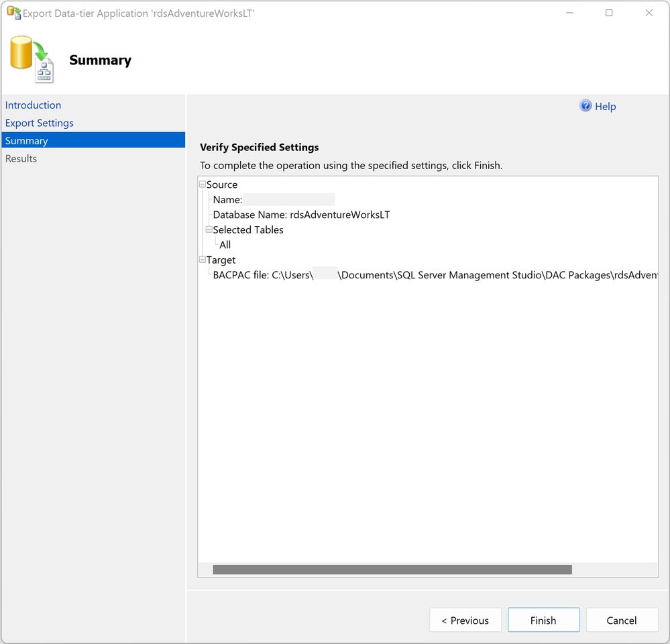This screenshot has width=670, height=644.
Task: Click Finish to start the export
Action: (543, 620)
